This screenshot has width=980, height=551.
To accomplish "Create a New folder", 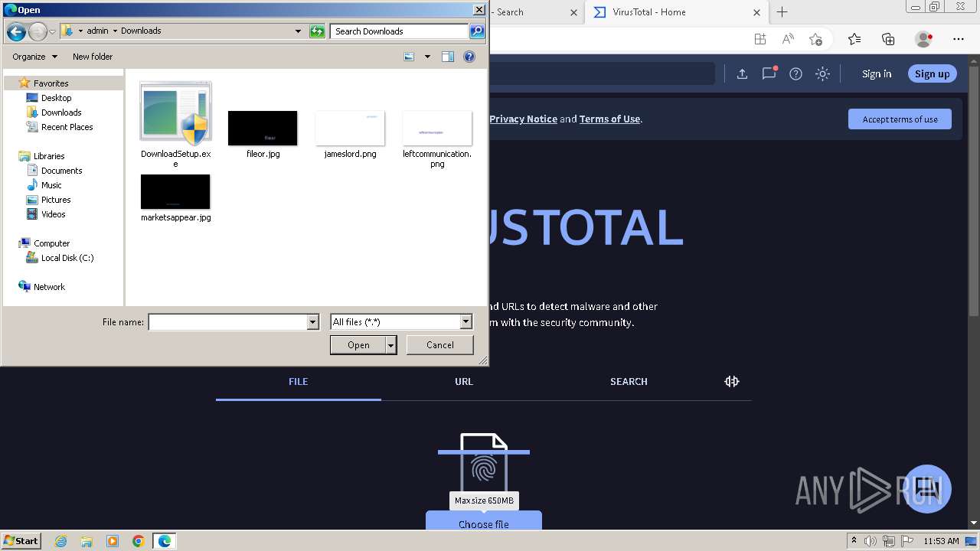I will point(93,57).
